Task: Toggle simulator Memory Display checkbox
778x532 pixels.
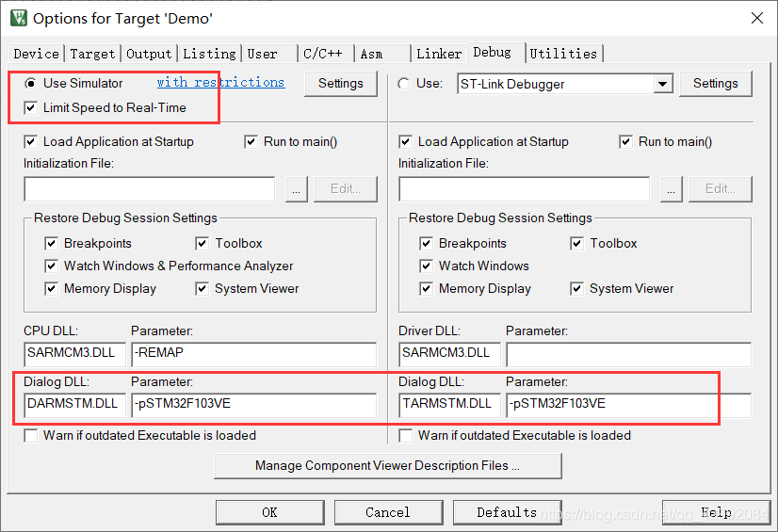Action: coord(51,288)
